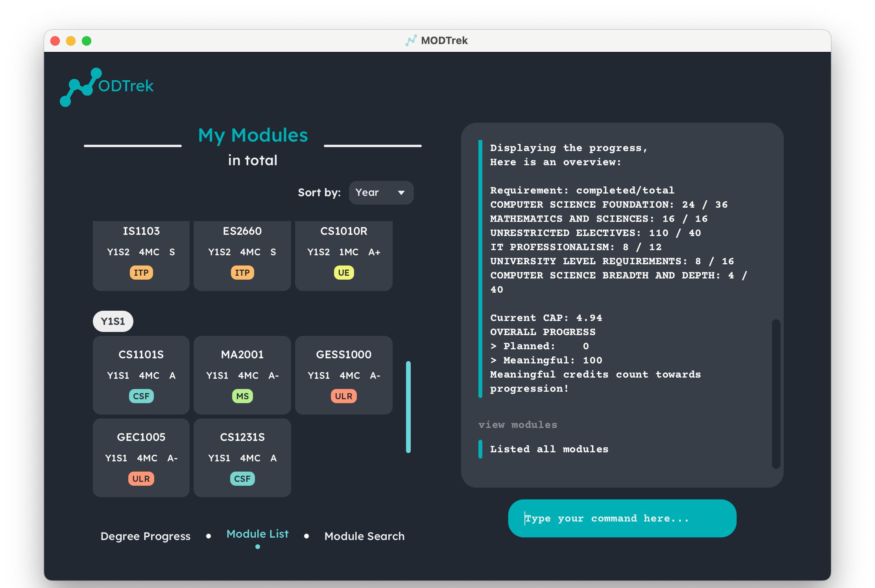Click the module list scrollbar

pyautogui.click(x=408, y=407)
